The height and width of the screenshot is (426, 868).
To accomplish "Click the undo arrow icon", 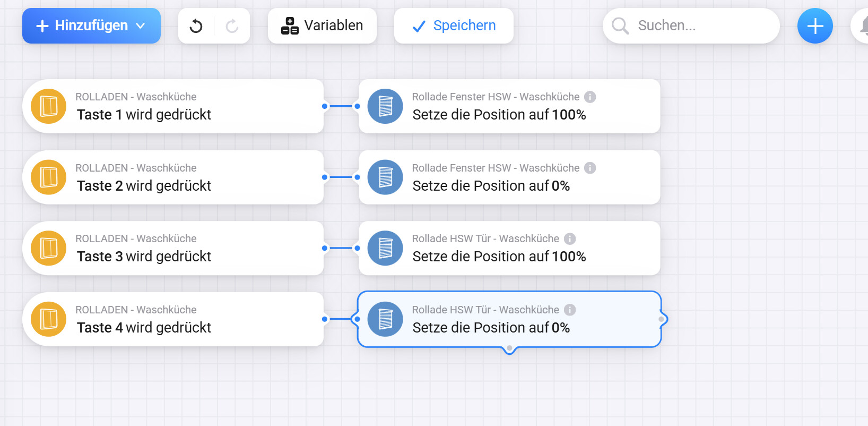I will coord(196,26).
